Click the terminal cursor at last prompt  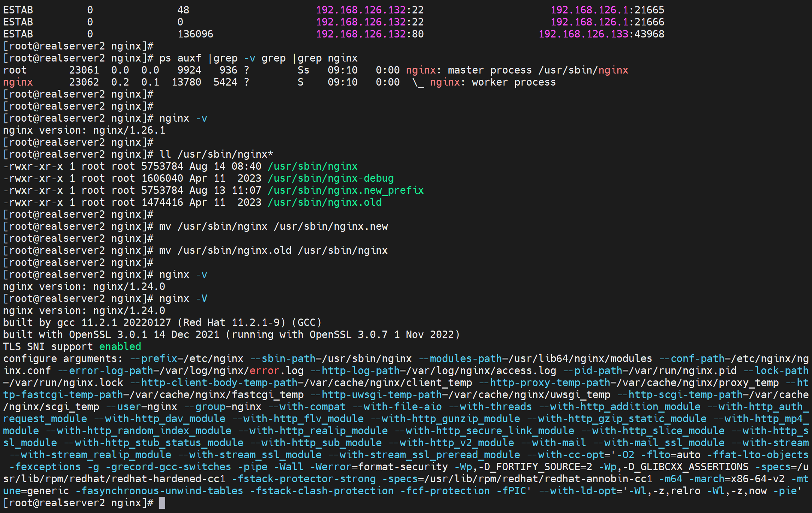pyautogui.click(x=162, y=503)
